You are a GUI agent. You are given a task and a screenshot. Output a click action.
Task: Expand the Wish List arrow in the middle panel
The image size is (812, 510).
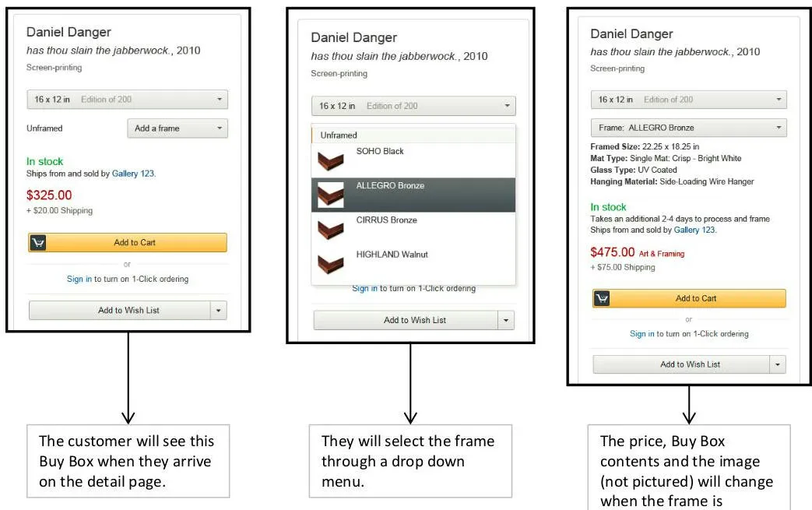506,321
